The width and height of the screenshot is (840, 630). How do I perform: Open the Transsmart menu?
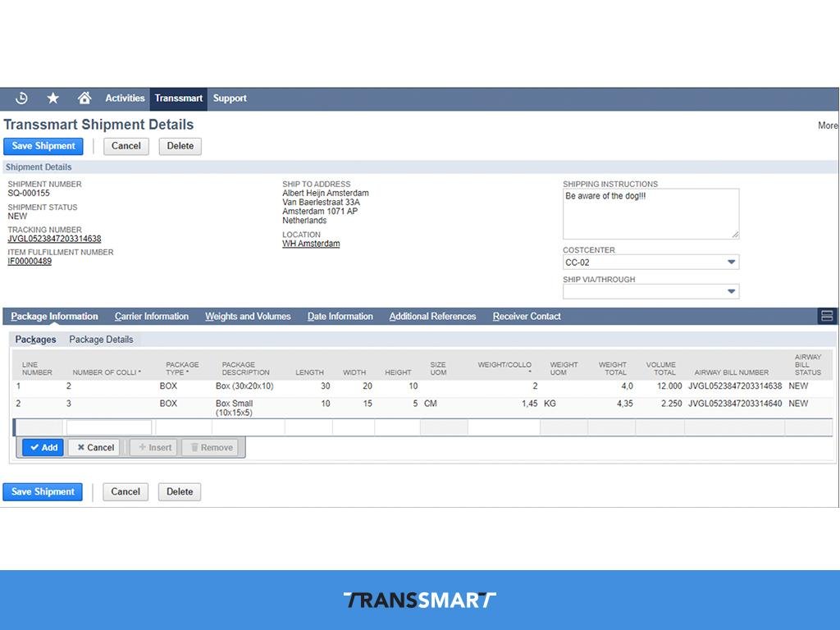point(178,98)
